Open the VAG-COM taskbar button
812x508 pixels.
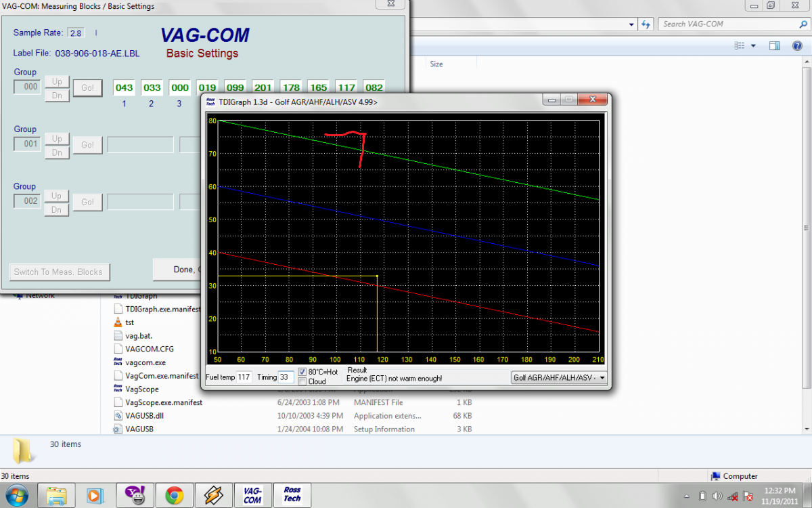click(253, 494)
